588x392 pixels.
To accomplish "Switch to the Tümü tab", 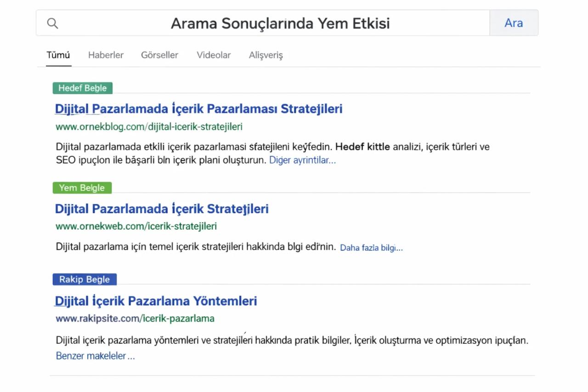I will [x=58, y=55].
